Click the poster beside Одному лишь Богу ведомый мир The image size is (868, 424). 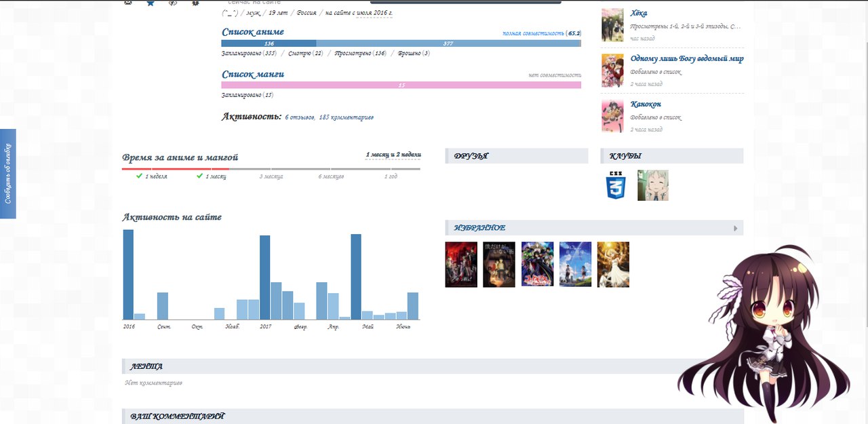pyautogui.click(x=612, y=71)
